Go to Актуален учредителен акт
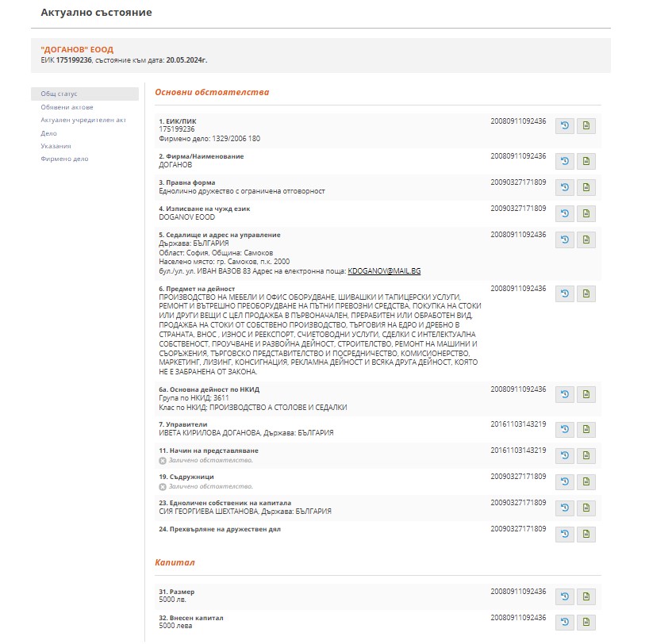 click(83, 121)
